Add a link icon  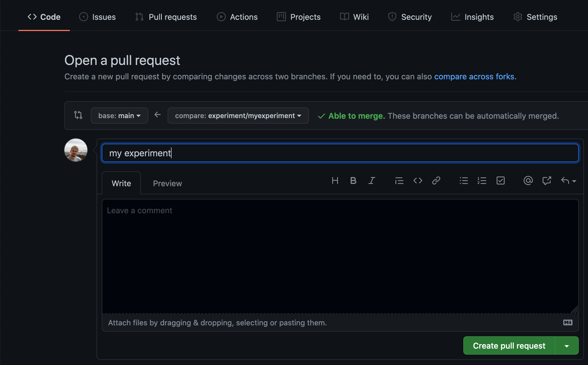pyautogui.click(x=436, y=181)
